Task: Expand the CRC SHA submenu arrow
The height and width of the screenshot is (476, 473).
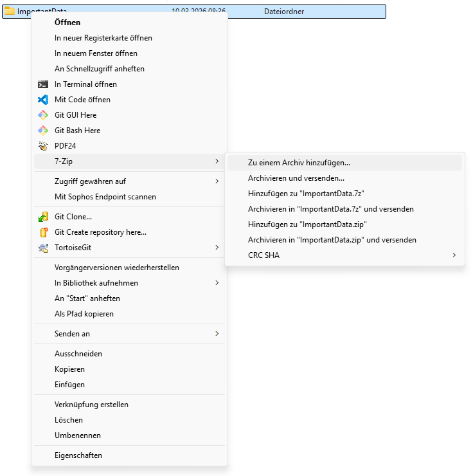Action: coord(454,255)
